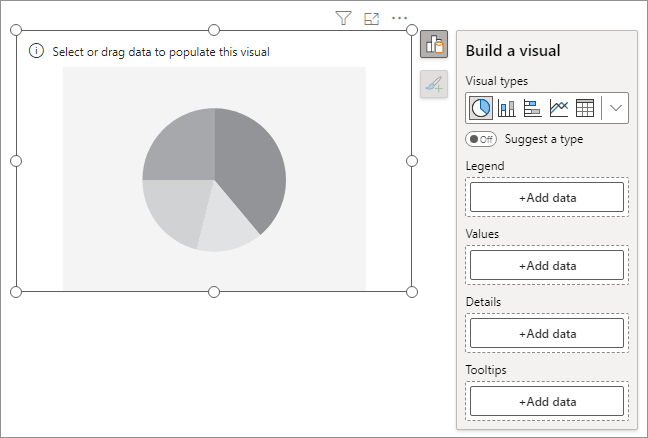Viewport: 648px width, 438px height.
Task: Click the info icon beside the populate hint
Action: tap(37, 51)
